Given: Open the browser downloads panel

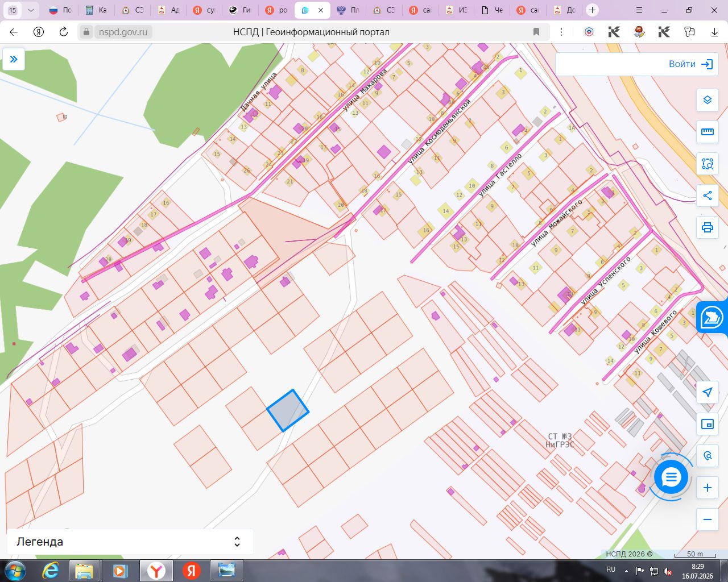Looking at the screenshot, I should point(715,32).
